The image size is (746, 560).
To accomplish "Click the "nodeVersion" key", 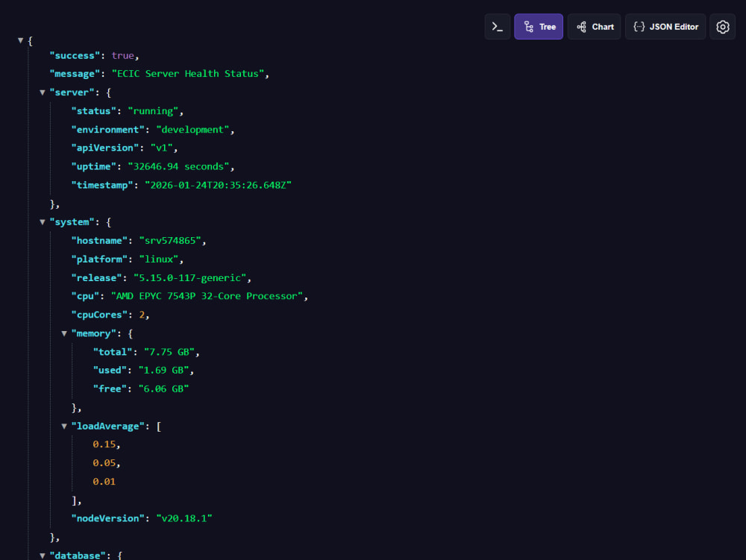I will click(108, 519).
